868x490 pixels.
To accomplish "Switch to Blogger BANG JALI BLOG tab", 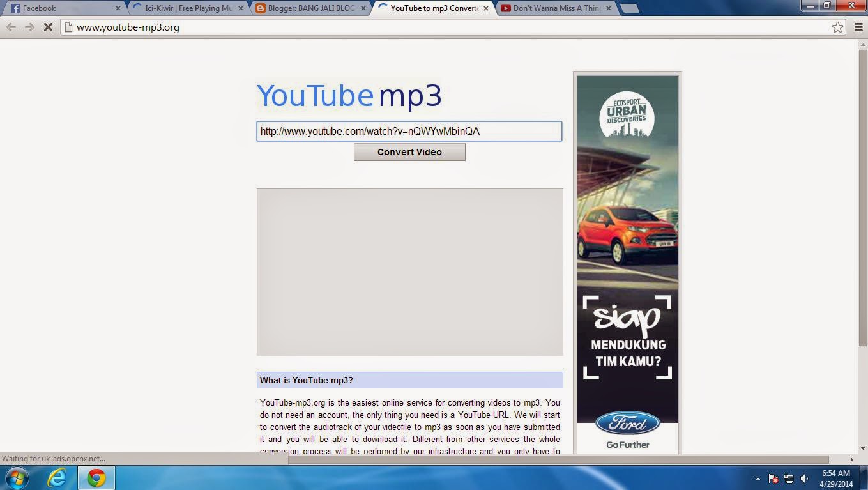I will (310, 8).
